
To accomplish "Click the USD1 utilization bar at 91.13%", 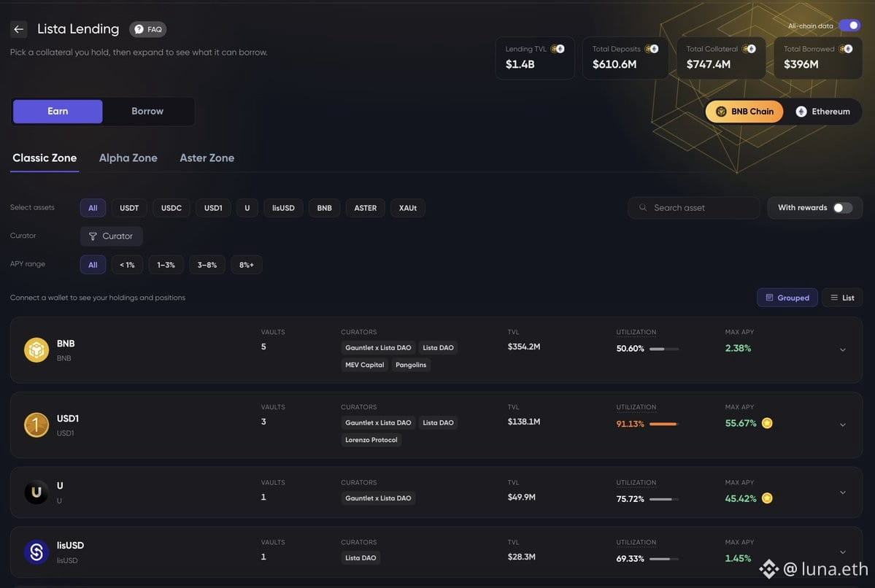I will [x=664, y=424].
